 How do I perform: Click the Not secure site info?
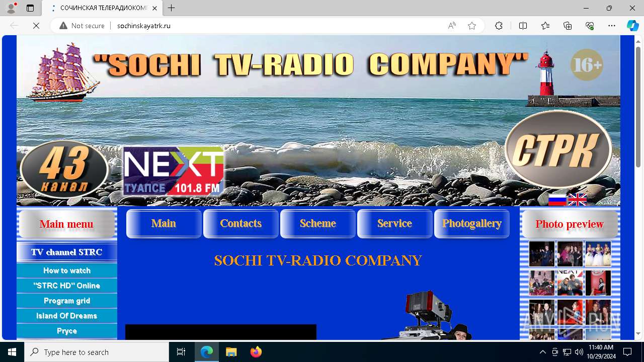pyautogui.click(x=82, y=26)
